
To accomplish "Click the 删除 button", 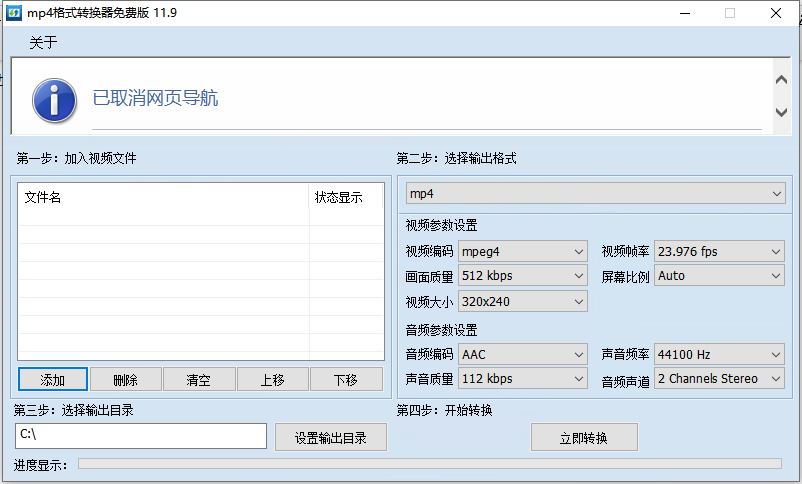I will tap(126, 379).
